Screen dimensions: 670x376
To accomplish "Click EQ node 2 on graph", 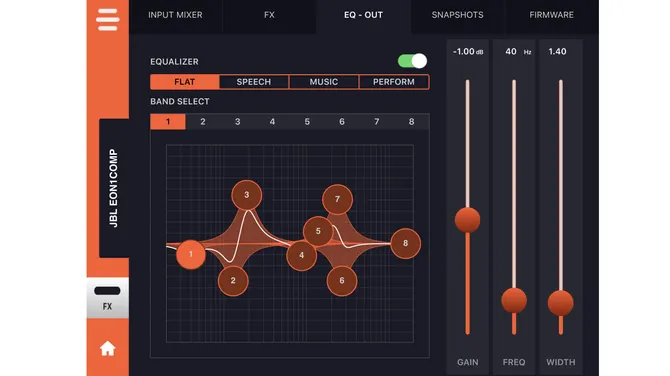I will 233,281.
